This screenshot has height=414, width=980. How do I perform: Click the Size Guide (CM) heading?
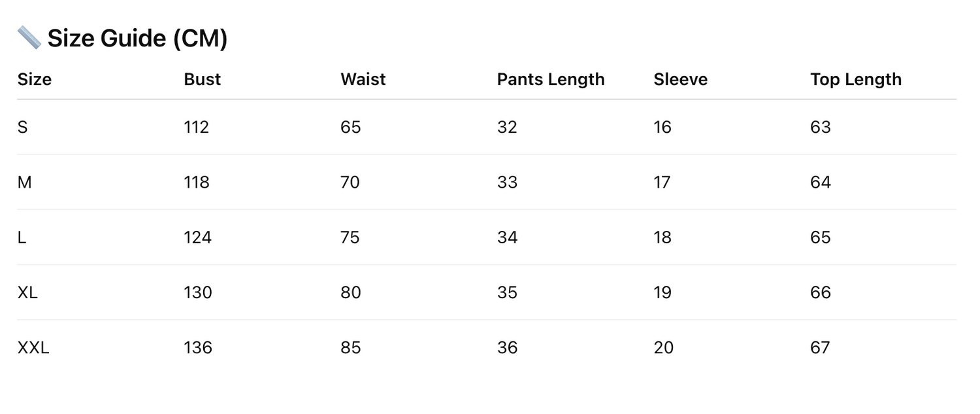[137, 39]
